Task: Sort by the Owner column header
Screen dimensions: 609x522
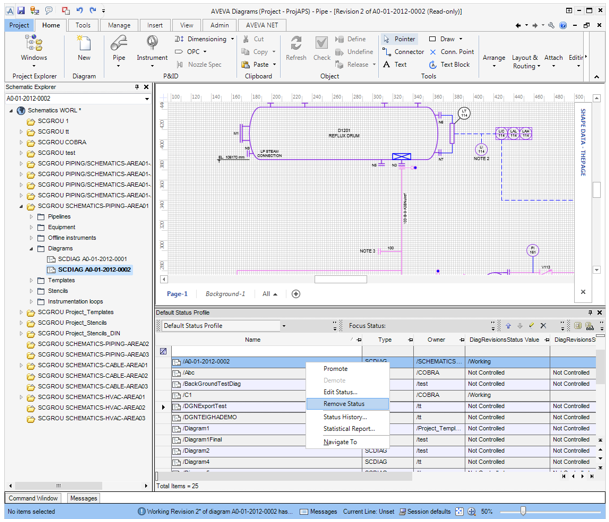Action: pyautogui.click(x=436, y=340)
